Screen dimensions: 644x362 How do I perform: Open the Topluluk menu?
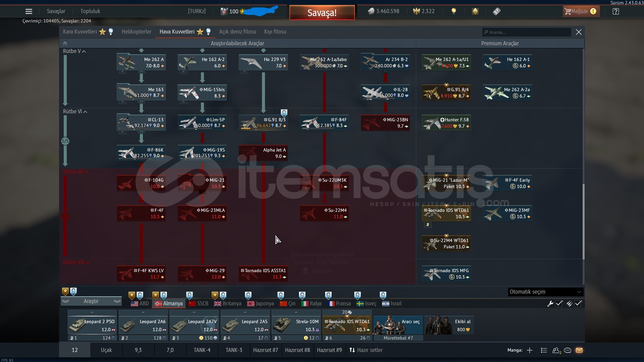(90, 11)
